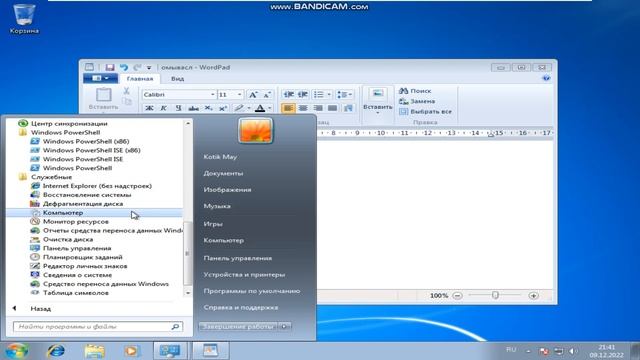Open the Calibri font family dropdown
Viewport: 640px width, 360px height.
point(212,95)
